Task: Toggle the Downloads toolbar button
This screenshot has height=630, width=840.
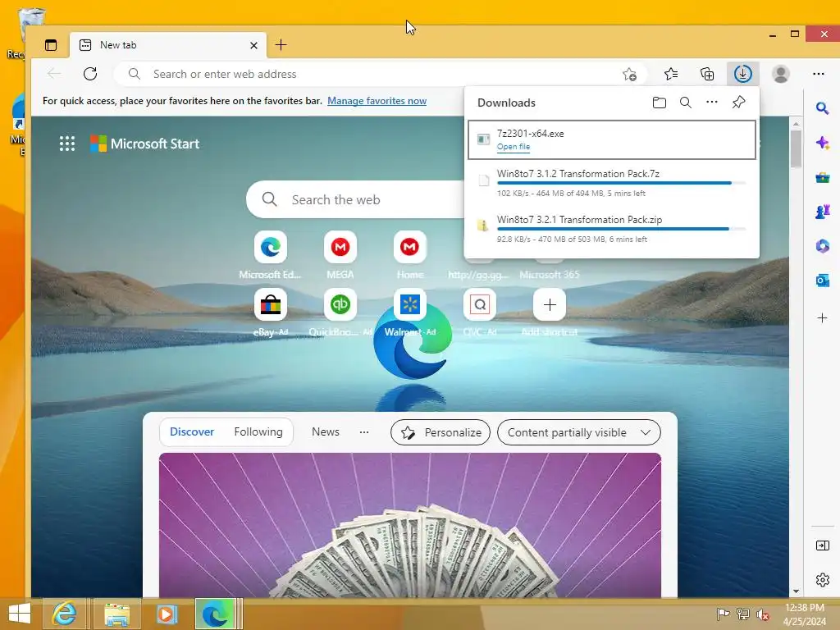Action: coord(742,74)
